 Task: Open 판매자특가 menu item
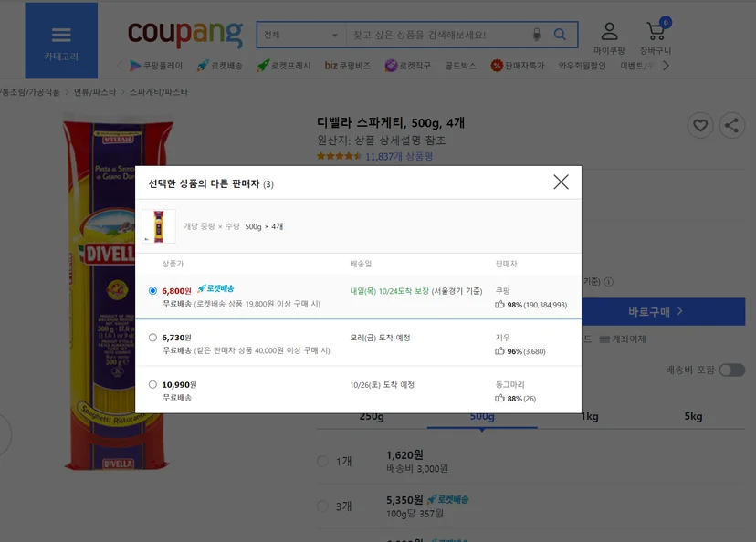(x=518, y=66)
